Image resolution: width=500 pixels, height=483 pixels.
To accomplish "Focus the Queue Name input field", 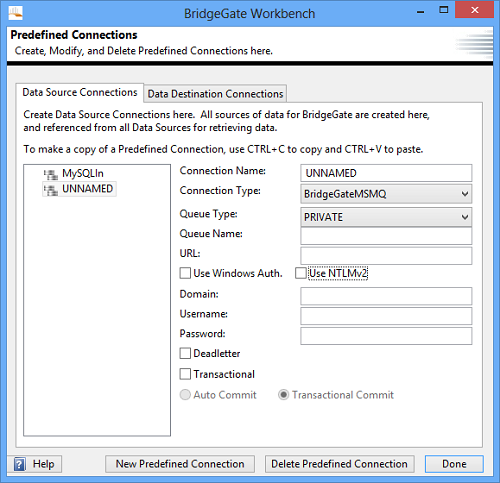I will click(386, 236).
